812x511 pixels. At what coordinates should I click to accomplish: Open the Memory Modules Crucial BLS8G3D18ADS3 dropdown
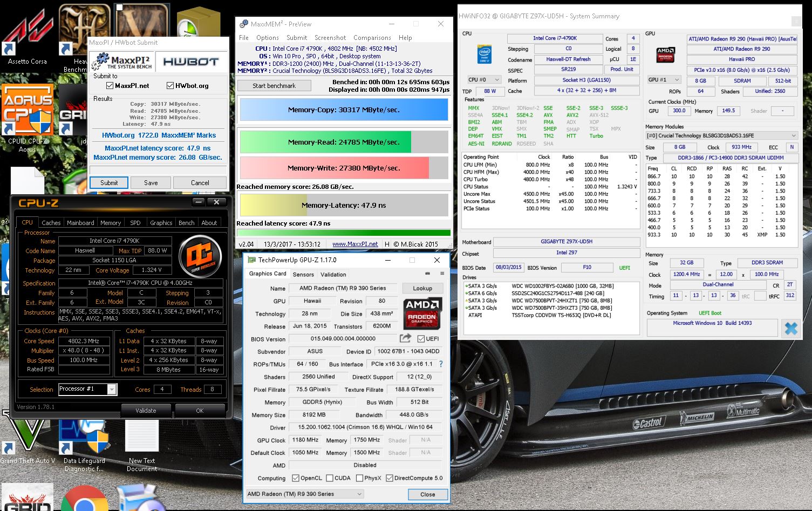721,135
